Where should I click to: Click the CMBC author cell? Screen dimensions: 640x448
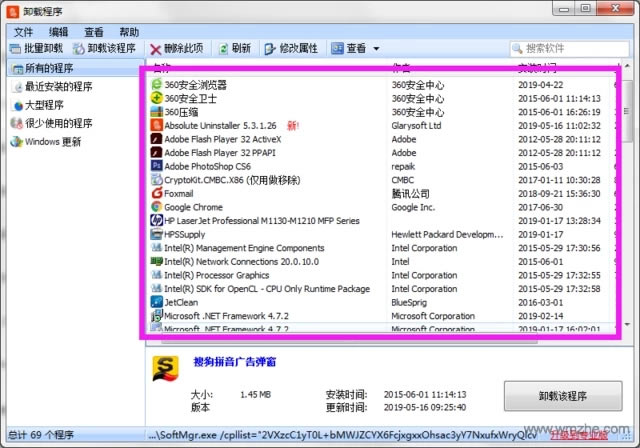point(403,180)
